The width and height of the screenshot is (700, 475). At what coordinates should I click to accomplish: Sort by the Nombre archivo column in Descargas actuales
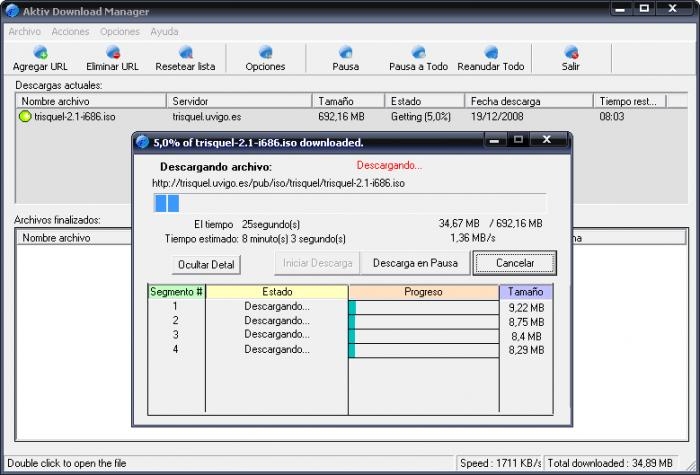(x=91, y=101)
